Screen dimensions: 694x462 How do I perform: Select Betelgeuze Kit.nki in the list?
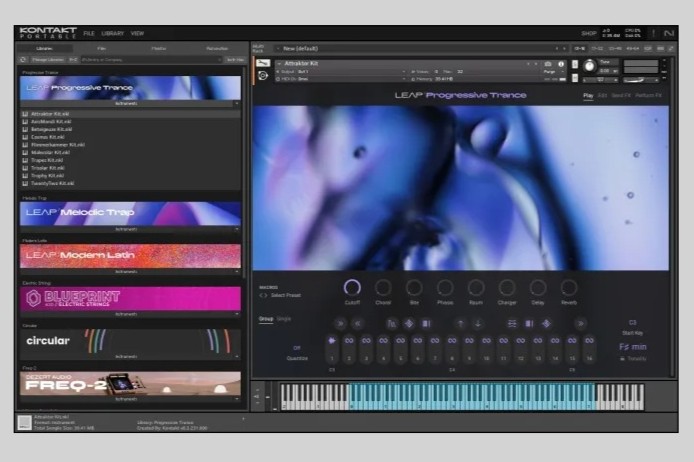coord(51,129)
